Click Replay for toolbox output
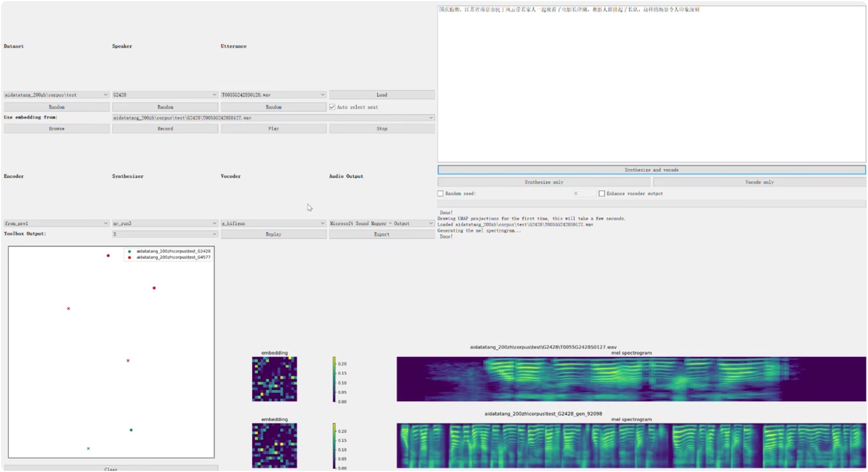The image size is (868, 472). pyautogui.click(x=273, y=234)
